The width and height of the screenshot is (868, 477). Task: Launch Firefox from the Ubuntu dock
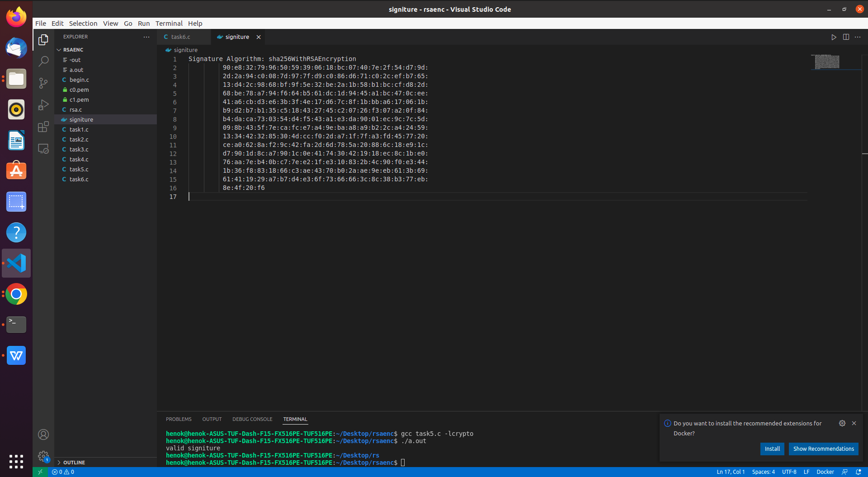click(16, 17)
